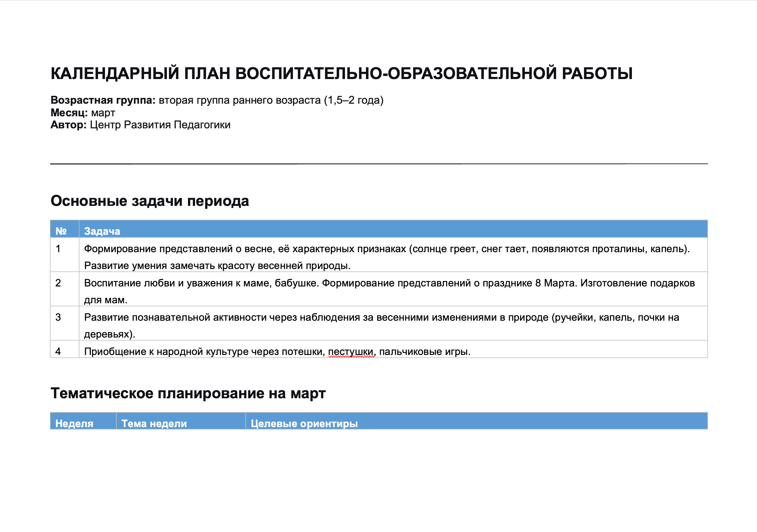Click row number '3' cell

click(65, 323)
